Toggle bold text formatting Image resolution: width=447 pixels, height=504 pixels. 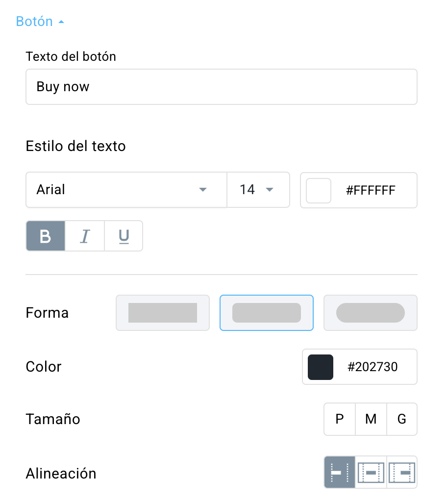click(x=46, y=236)
